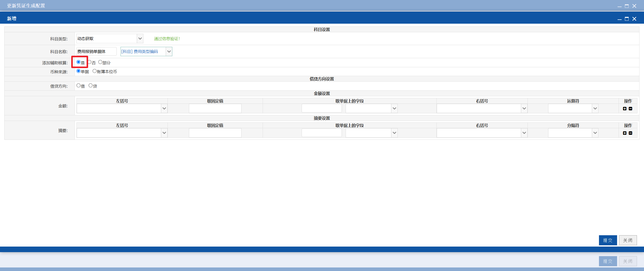The height and width of the screenshot is (271, 644).
Task: Expand the [科目] 费用类型编码 dropdown
Action: click(146, 51)
